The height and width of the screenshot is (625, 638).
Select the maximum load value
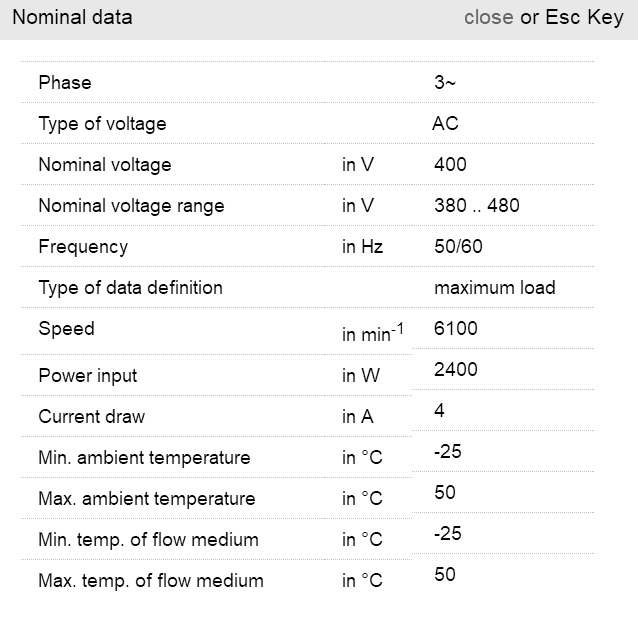pos(494,288)
